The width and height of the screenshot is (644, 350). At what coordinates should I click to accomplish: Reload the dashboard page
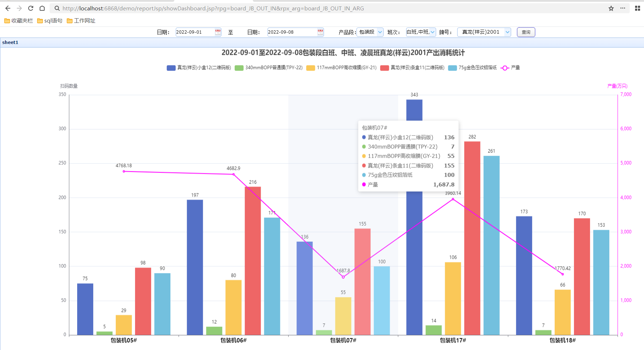31,8
